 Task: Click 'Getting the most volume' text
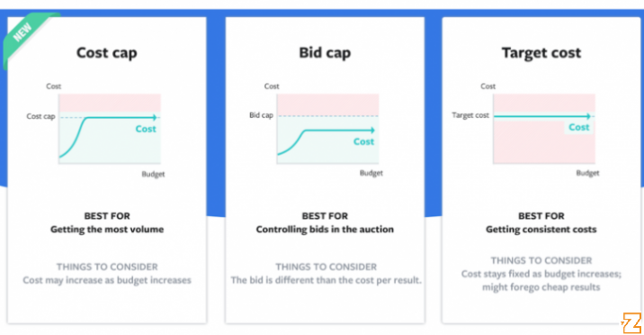107,230
